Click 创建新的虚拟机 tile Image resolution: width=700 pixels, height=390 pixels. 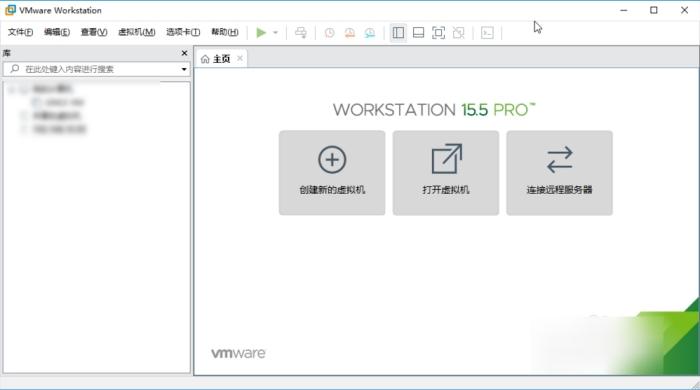(332, 173)
